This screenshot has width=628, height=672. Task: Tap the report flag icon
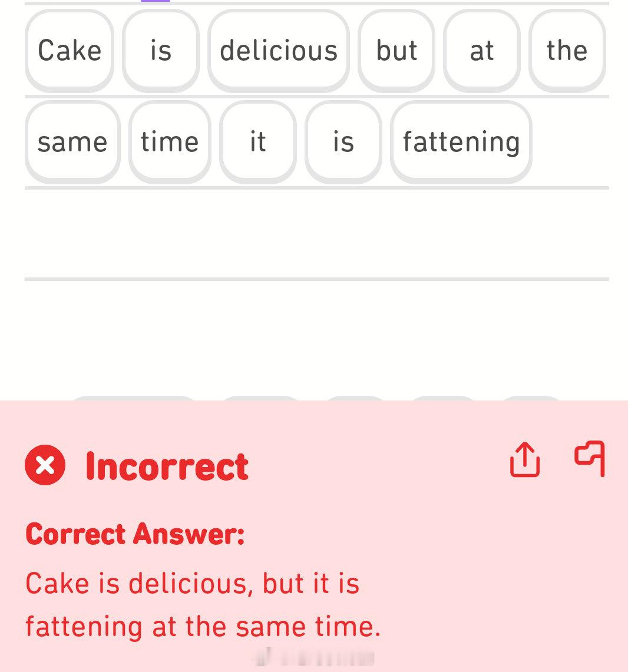coord(590,459)
